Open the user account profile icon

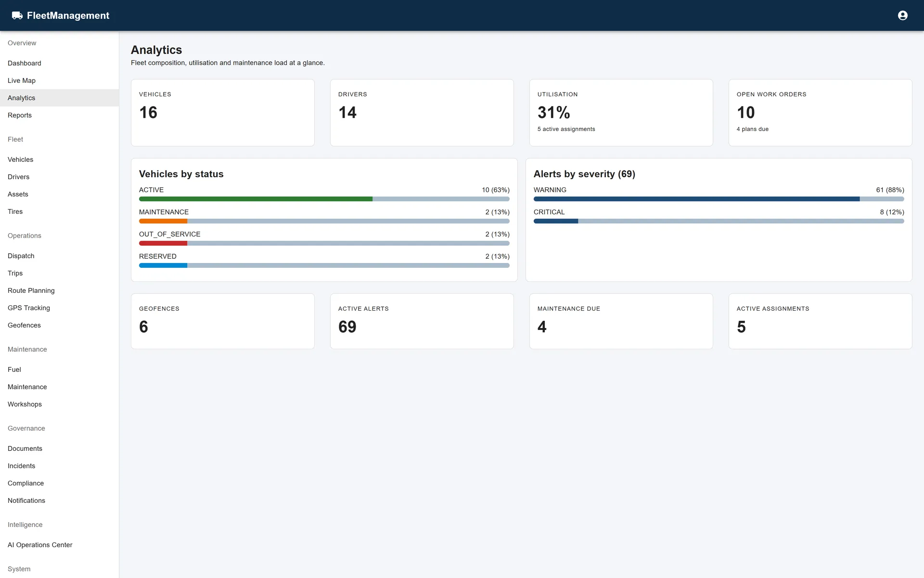coord(903,15)
